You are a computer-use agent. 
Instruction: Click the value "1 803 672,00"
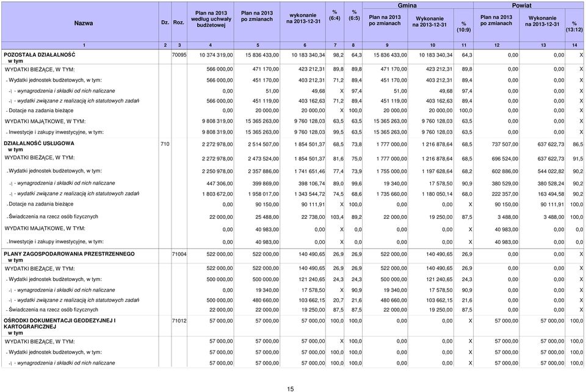pyautogui.click(x=217, y=194)
